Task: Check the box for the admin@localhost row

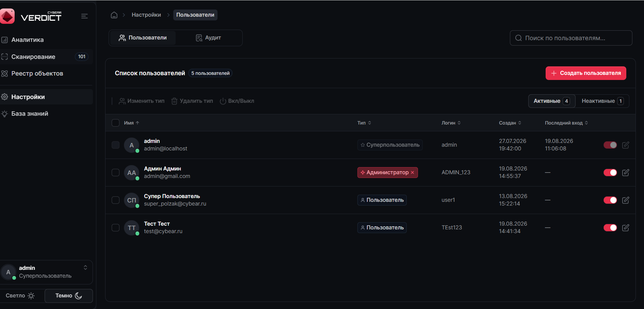Action: (x=116, y=145)
